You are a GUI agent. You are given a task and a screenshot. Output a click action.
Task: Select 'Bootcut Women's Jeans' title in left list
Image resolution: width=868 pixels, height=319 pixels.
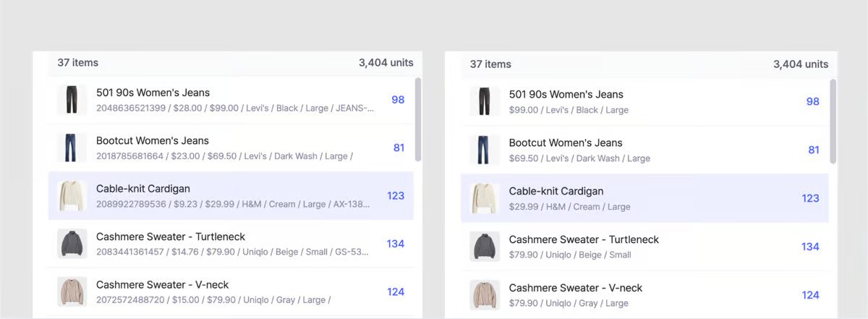152,141
